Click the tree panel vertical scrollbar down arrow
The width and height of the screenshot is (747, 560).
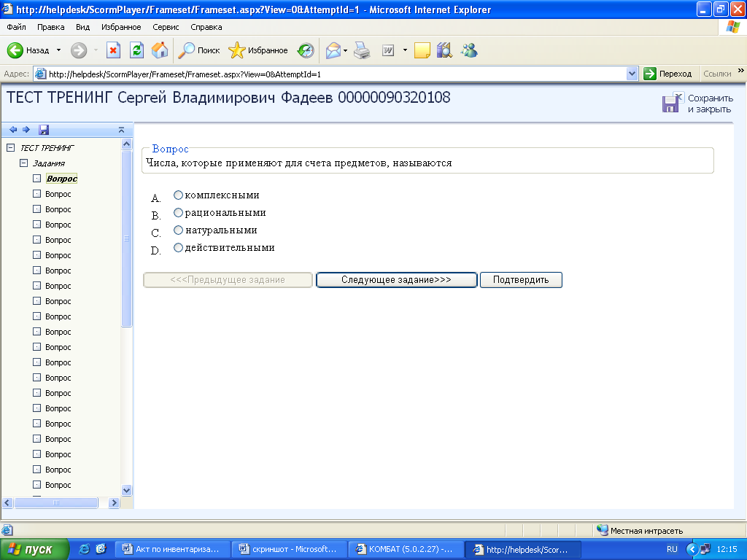pos(126,490)
